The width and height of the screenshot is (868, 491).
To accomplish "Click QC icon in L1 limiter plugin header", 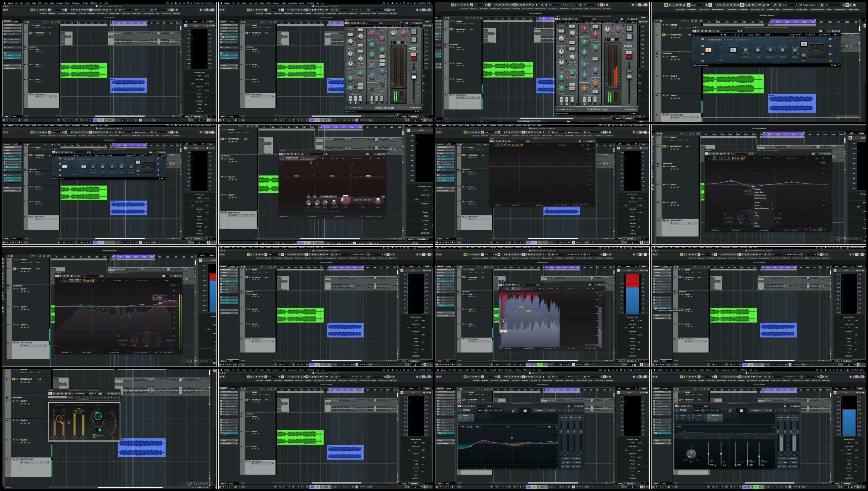I will [112, 394].
